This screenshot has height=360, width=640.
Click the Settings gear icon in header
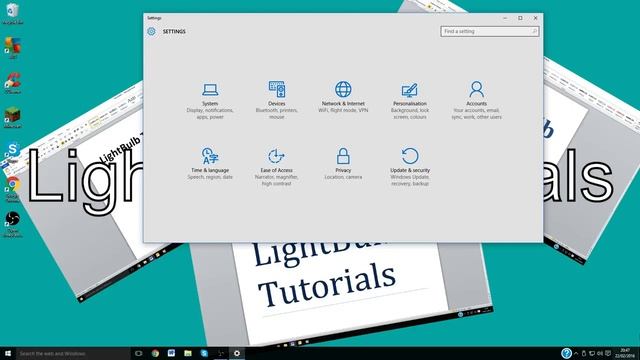pos(151,31)
